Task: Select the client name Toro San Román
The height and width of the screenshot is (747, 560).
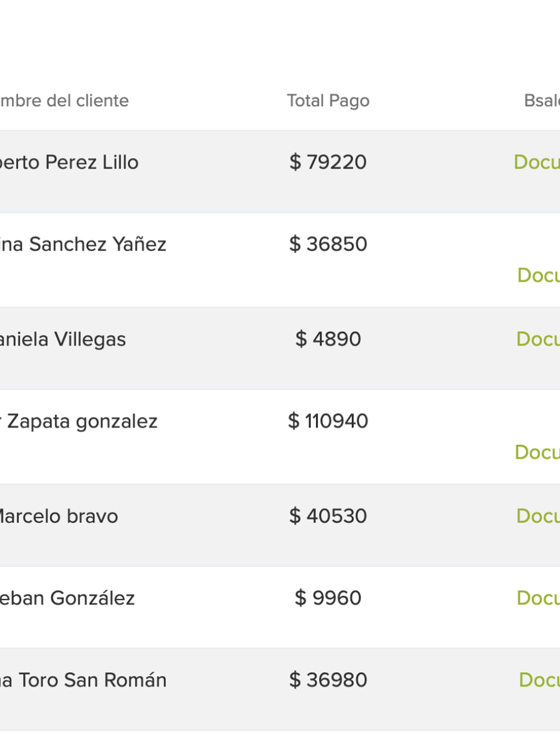Action: 83,680
